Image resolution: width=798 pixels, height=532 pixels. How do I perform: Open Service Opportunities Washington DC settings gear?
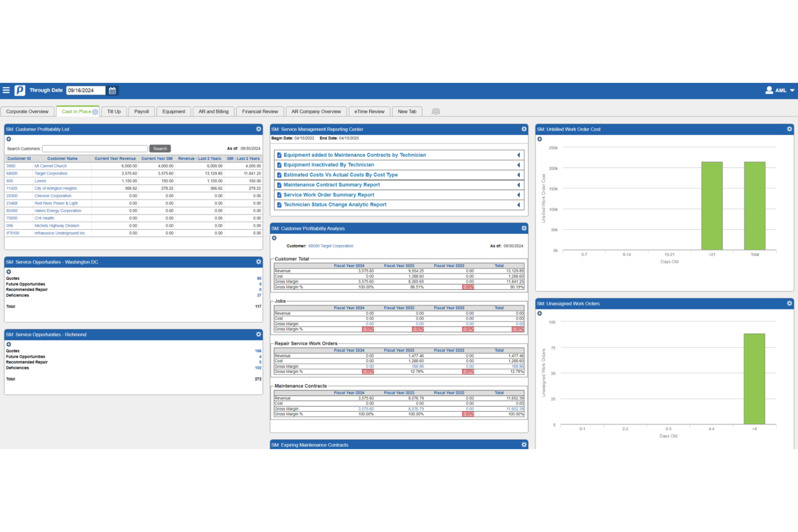pos(258,262)
